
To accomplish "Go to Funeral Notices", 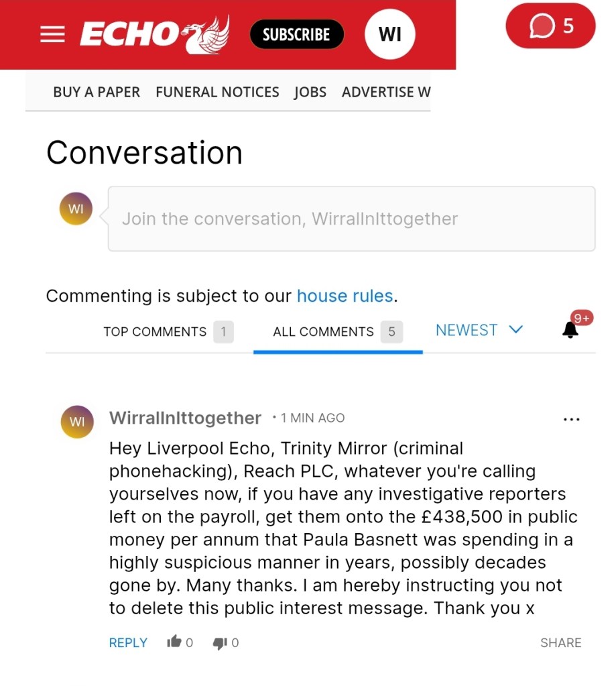I will point(217,92).
